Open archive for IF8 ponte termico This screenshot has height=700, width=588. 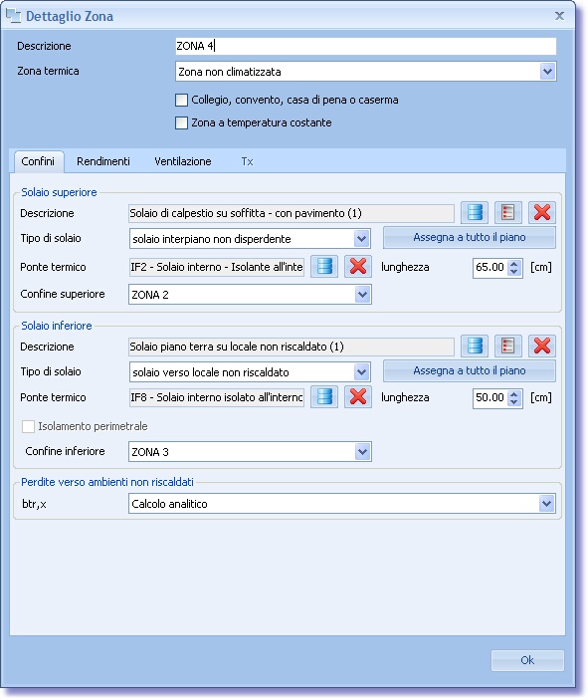click(x=324, y=397)
